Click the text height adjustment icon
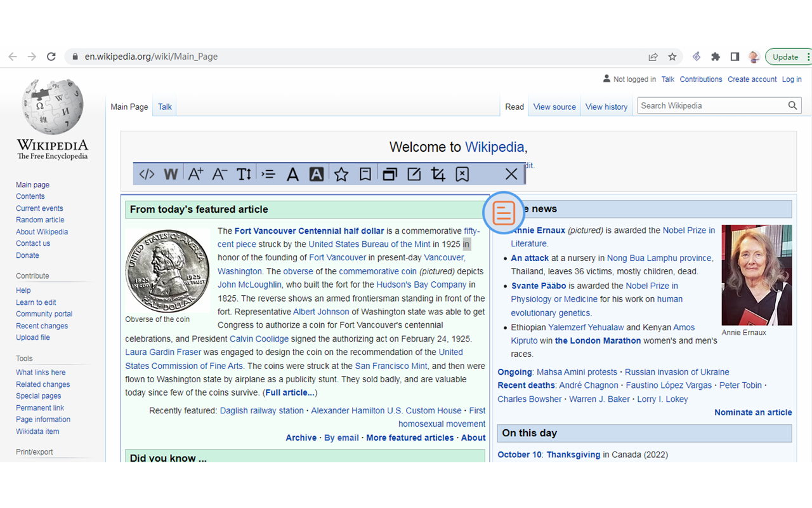Image resolution: width=812 pixels, height=508 pixels. [244, 174]
